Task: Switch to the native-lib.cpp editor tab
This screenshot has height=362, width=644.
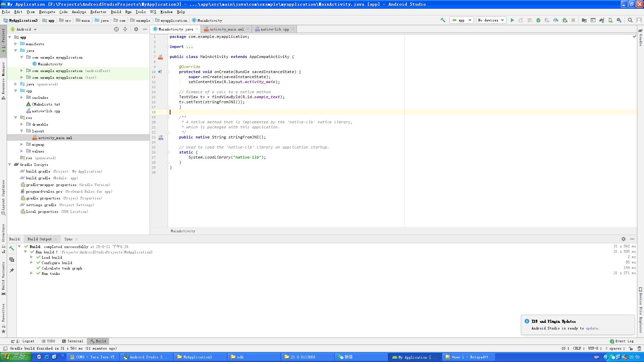Action: (274, 29)
